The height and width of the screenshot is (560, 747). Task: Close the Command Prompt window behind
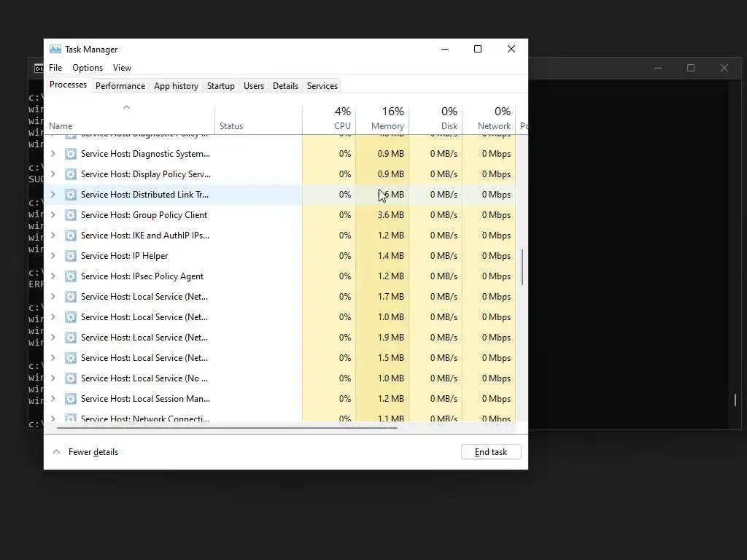coord(724,68)
